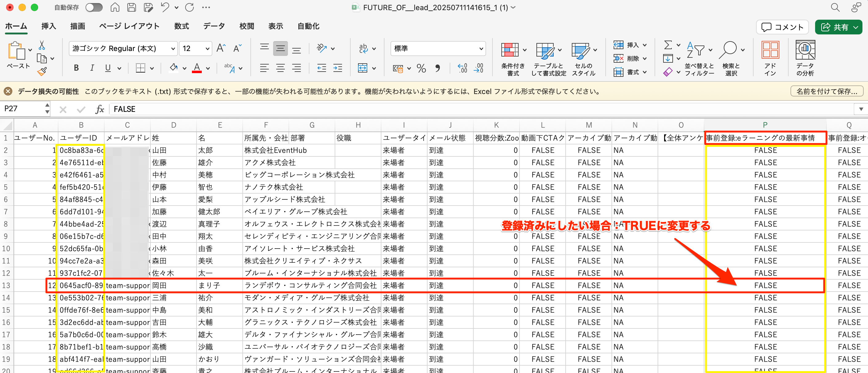
Task: Open 並べ替えとフィルター sort and filter
Action: point(699,59)
